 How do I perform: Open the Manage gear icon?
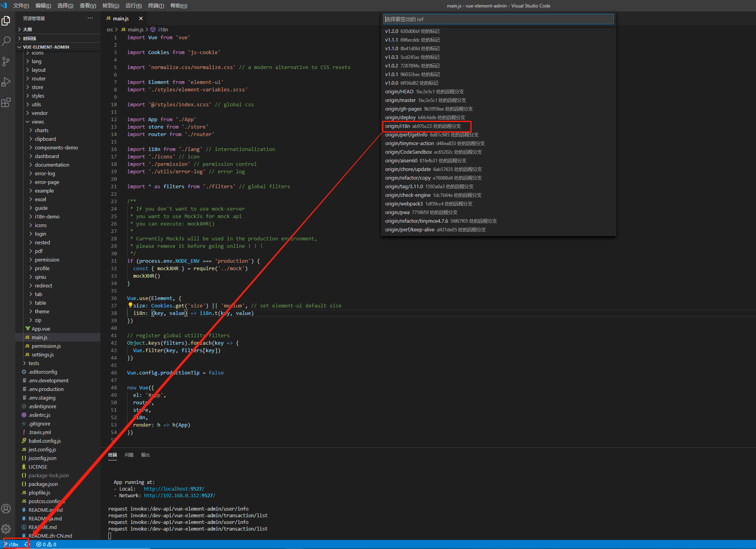(x=6, y=529)
